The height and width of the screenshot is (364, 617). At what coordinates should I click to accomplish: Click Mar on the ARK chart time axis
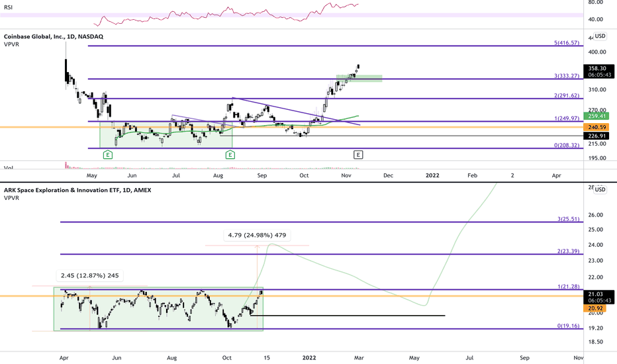tap(359, 357)
